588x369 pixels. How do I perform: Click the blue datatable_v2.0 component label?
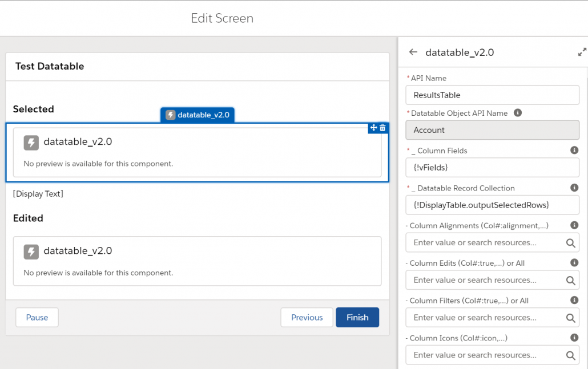pyautogui.click(x=198, y=115)
